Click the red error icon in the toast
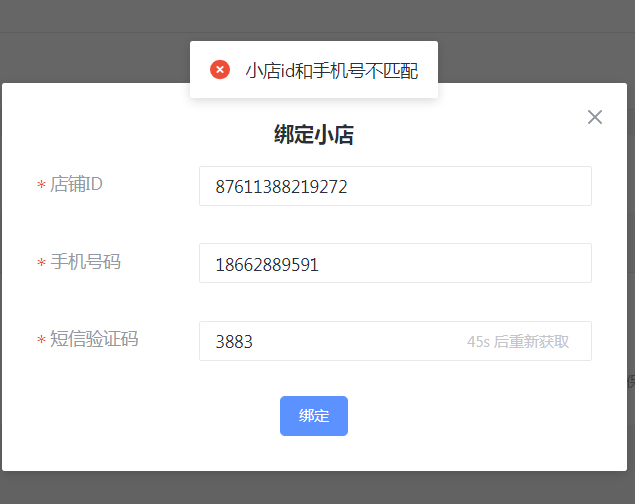The image size is (635, 504). click(220, 70)
